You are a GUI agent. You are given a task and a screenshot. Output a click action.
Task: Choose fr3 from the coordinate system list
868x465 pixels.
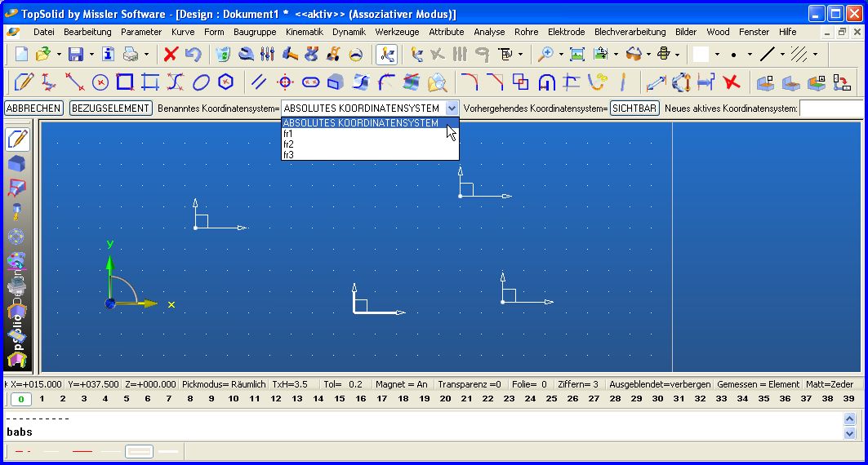370,155
